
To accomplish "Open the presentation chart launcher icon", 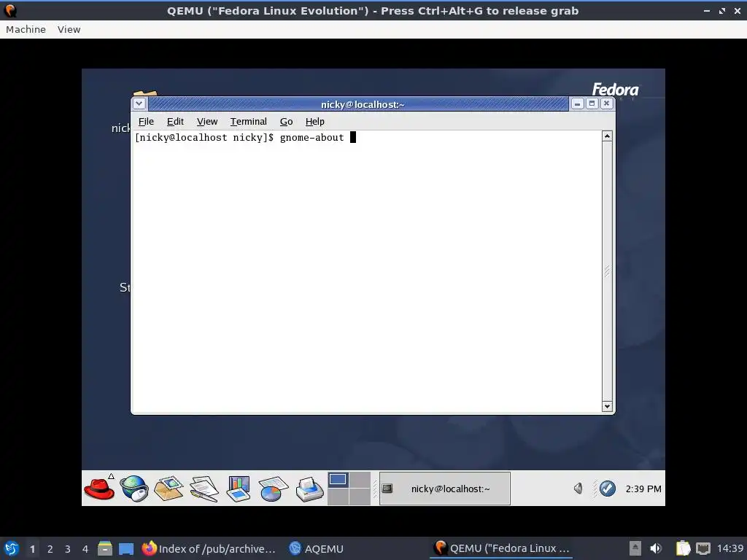I will pyautogui.click(x=239, y=489).
